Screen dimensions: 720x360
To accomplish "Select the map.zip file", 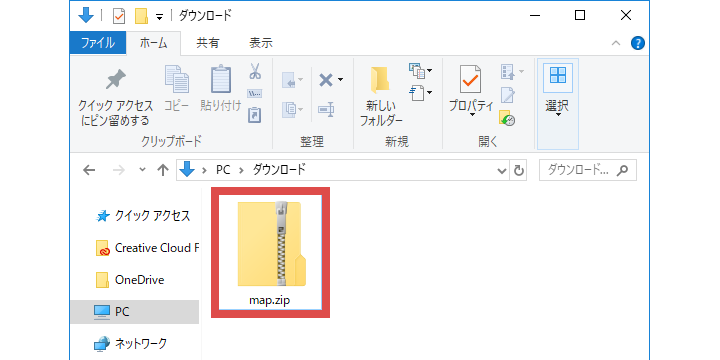I will (x=270, y=252).
